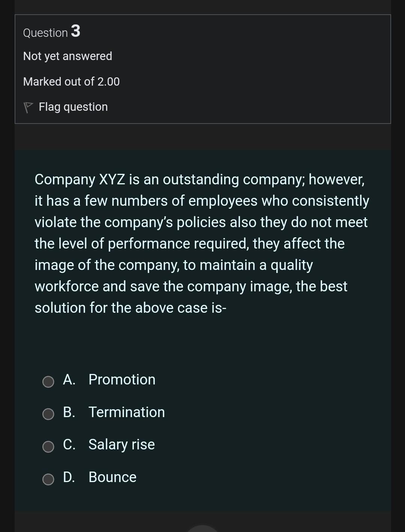This screenshot has height=532, width=405.
Task: Click the Not yet answered status label
Action: click(x=67, y=56)
